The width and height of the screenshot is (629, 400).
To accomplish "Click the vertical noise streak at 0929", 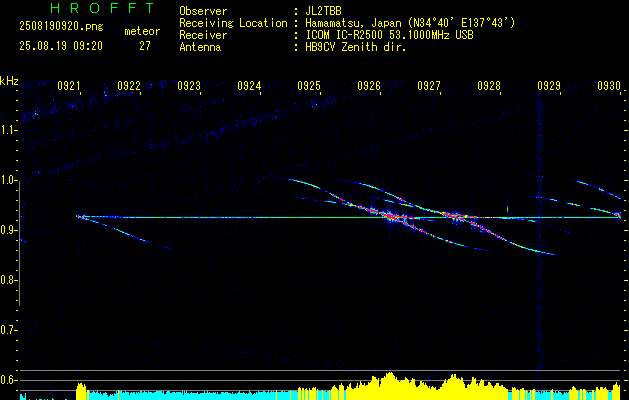I will click(540, 233).
